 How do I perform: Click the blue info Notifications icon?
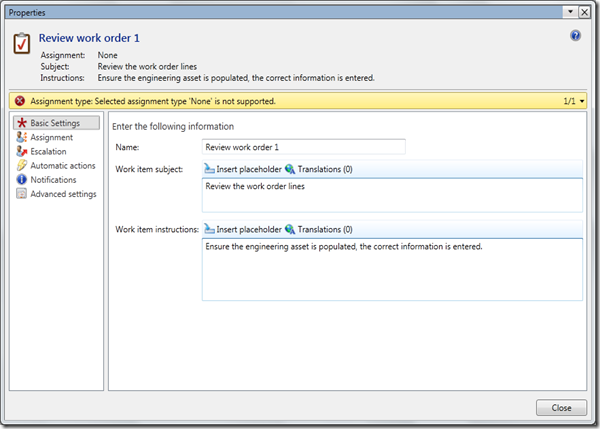click(21, 179)
